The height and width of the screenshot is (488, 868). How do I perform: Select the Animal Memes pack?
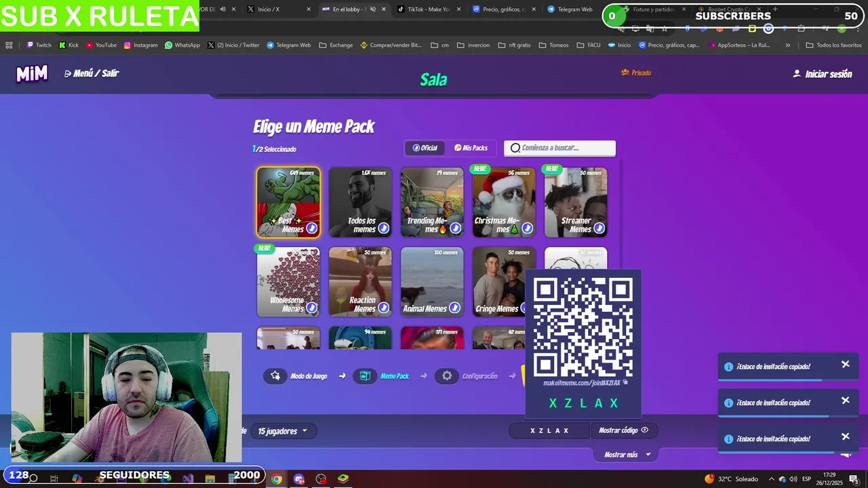432,282
